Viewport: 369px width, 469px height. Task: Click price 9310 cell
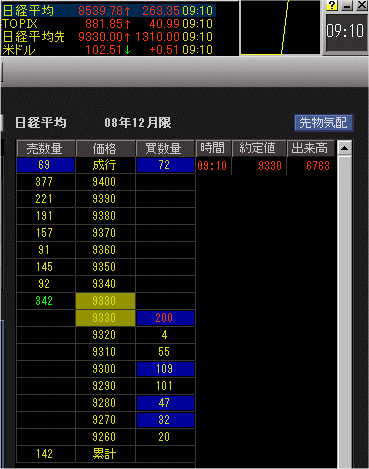(x=105, y=352)
